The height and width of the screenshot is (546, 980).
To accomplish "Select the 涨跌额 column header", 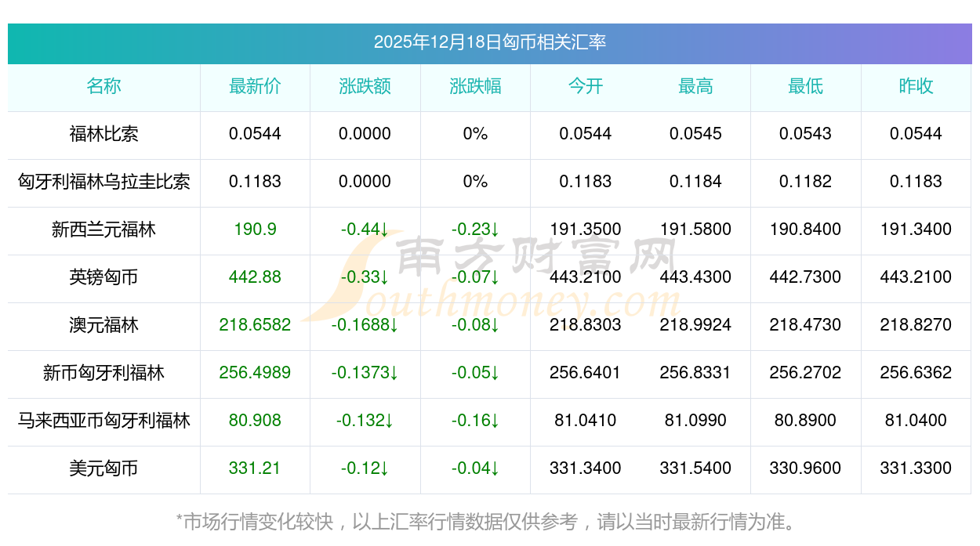I will click(365, 86).
